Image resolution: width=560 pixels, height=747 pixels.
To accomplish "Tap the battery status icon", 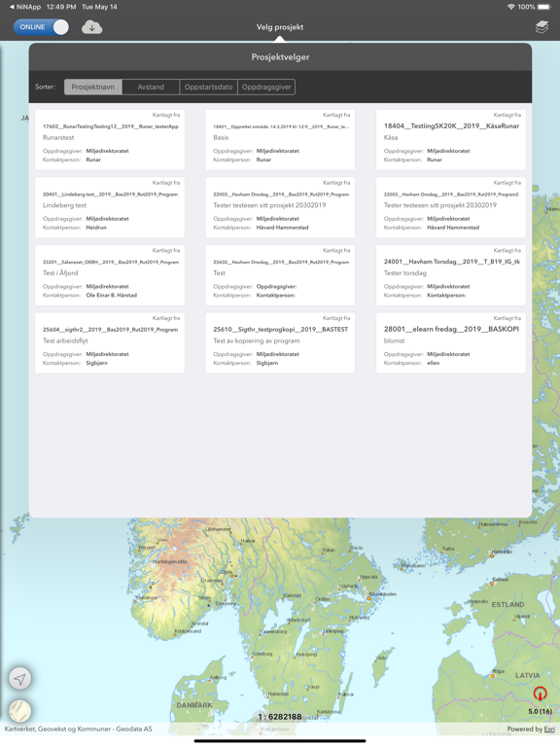I will [x=543, y=7].
